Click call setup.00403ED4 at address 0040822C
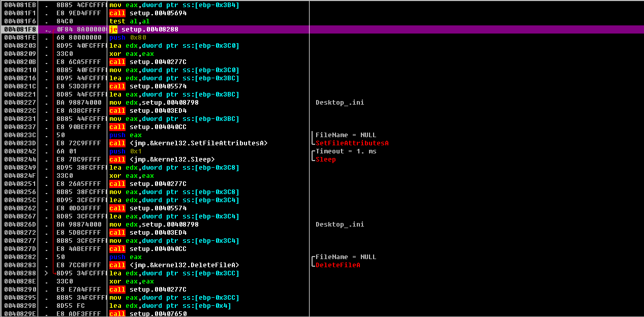The width and height of the screenshot is (644, 317). coord(148,111)
